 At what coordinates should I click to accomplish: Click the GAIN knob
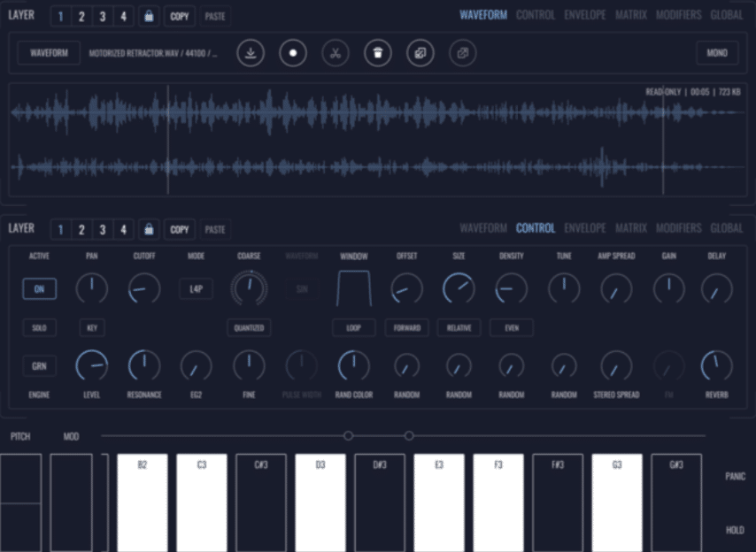click(x=668, y=288)
